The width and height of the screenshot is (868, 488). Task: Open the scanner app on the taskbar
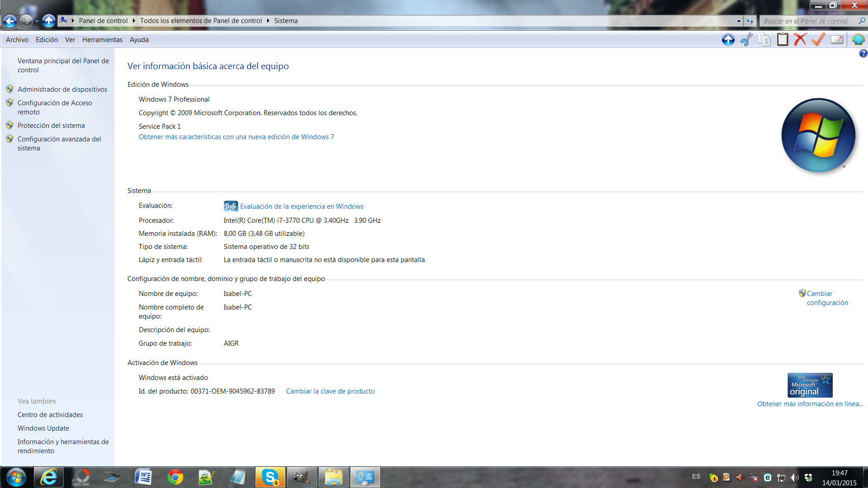(x=112, y=477)
